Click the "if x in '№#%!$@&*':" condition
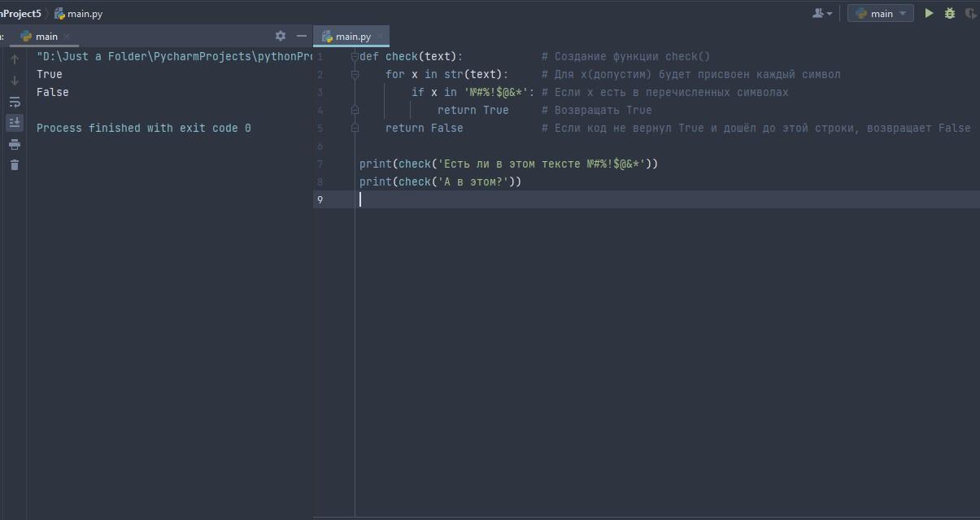Viewport: 980px width, 520px height. [473, 92]
